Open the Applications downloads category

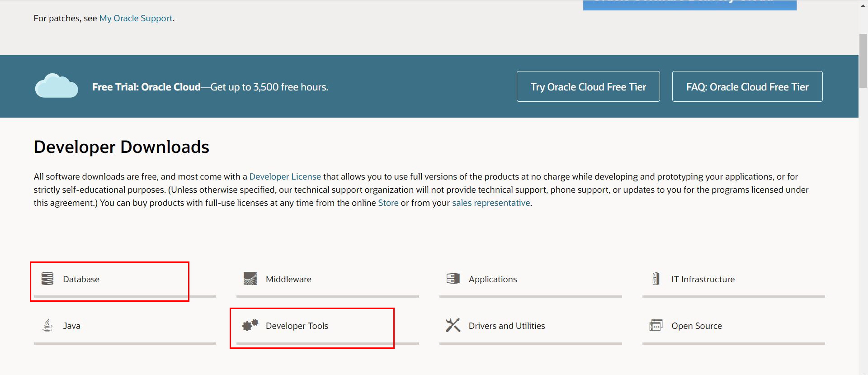pyautogui.click(x=531, y=279)
